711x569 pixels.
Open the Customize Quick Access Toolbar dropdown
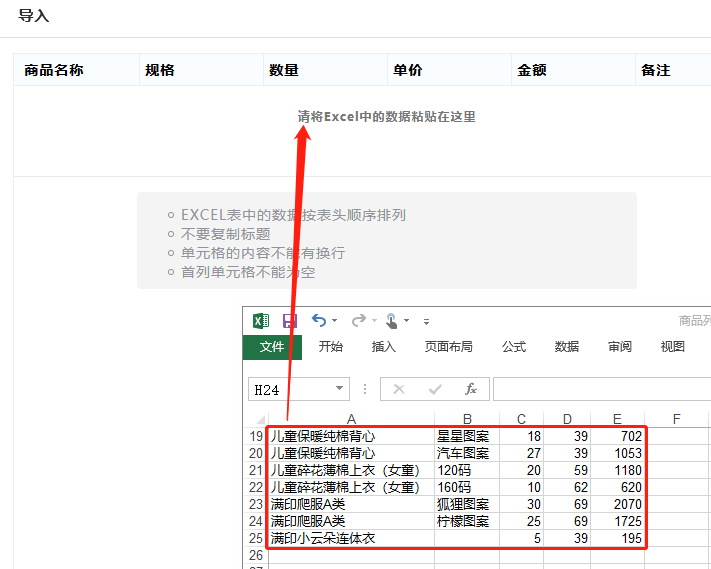[x=427, y=322]
